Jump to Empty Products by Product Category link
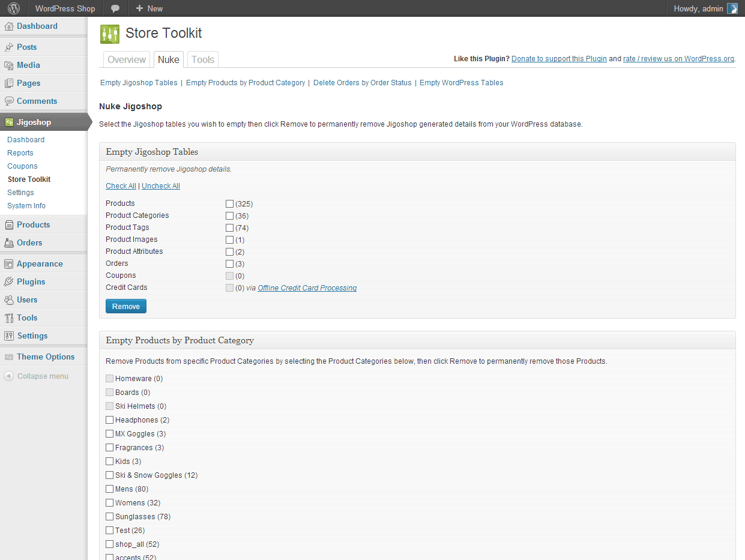 click(246, 83)
